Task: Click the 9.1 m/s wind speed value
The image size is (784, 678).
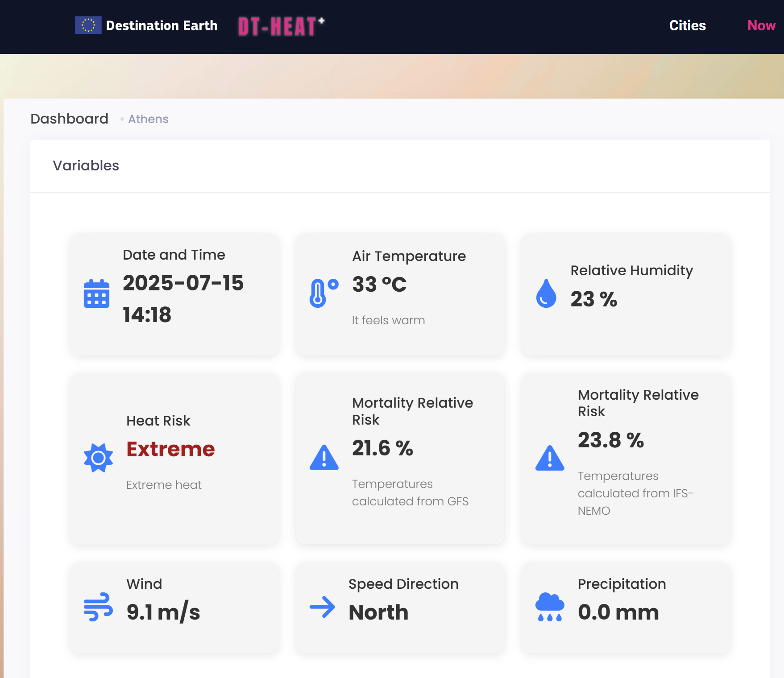Action: pos(163,612)
